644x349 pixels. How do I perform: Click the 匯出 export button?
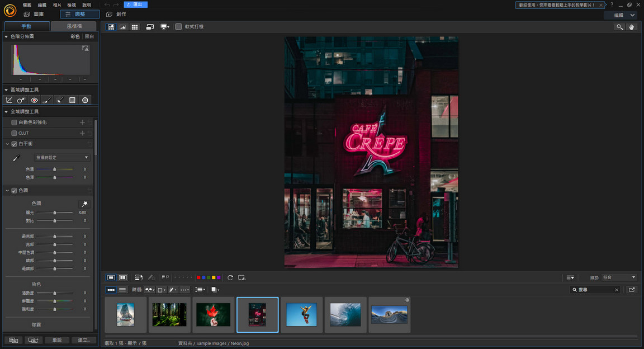[134, 4]
